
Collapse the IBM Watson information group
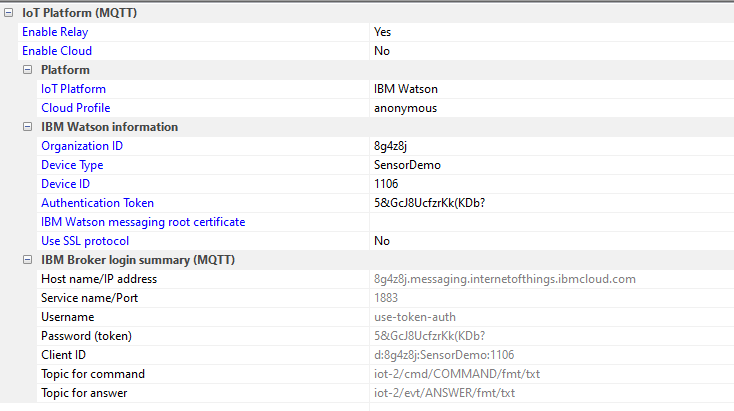tap(28, 127)
